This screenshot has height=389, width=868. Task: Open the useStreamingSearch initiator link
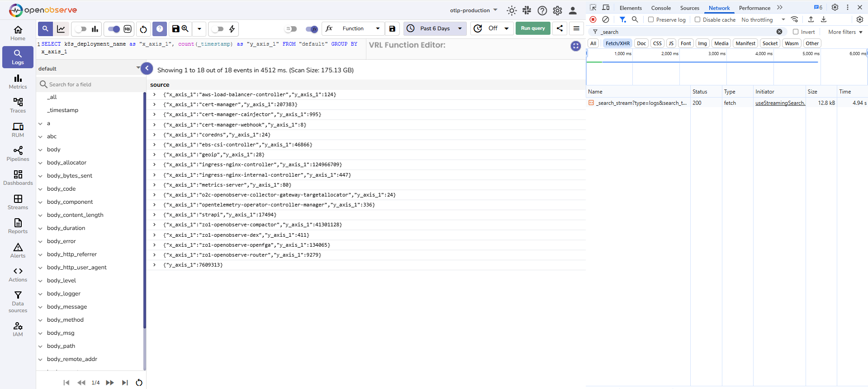[780, 103]
